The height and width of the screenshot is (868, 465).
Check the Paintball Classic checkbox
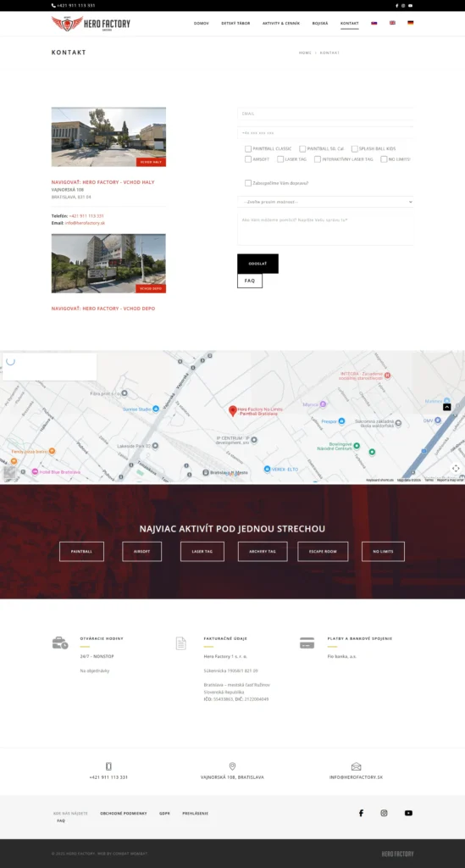tap(248, 149)
